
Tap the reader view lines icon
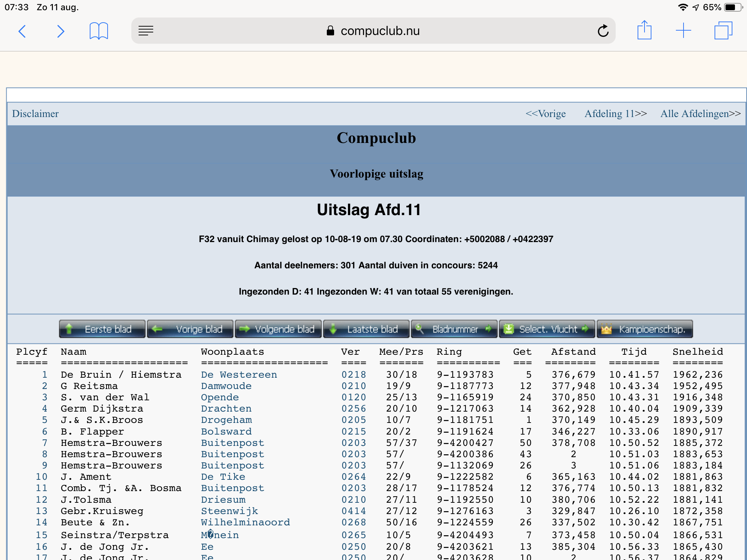coord(146,31)
